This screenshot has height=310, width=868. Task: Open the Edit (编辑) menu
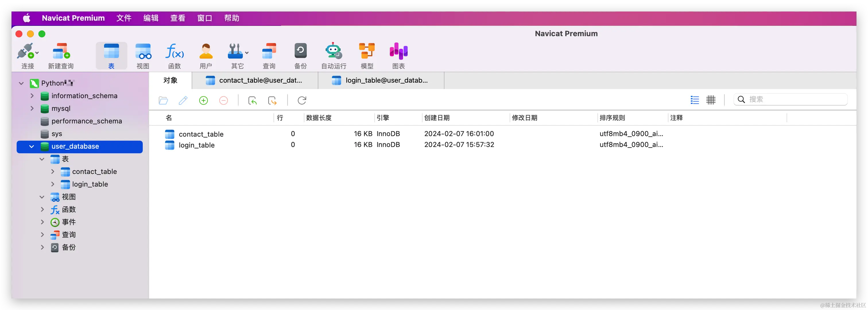(151, 18)
